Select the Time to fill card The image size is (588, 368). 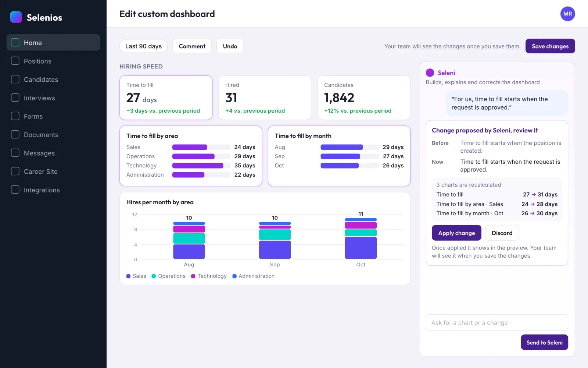(166, 98)
